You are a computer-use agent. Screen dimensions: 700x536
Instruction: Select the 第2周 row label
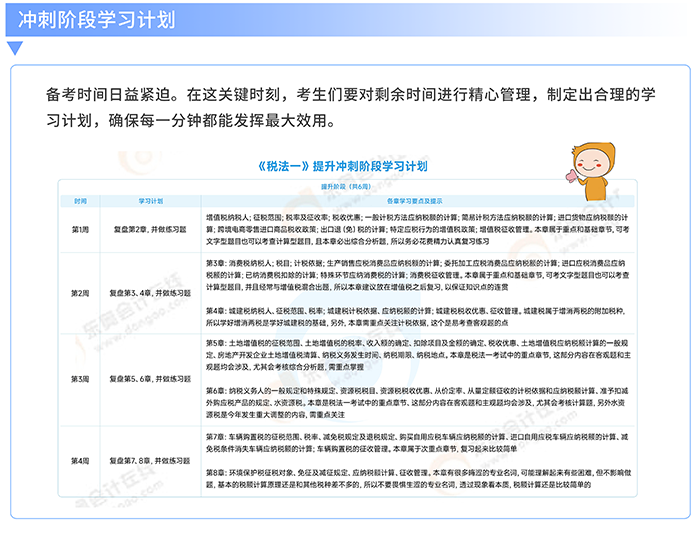tap(81, 293)
